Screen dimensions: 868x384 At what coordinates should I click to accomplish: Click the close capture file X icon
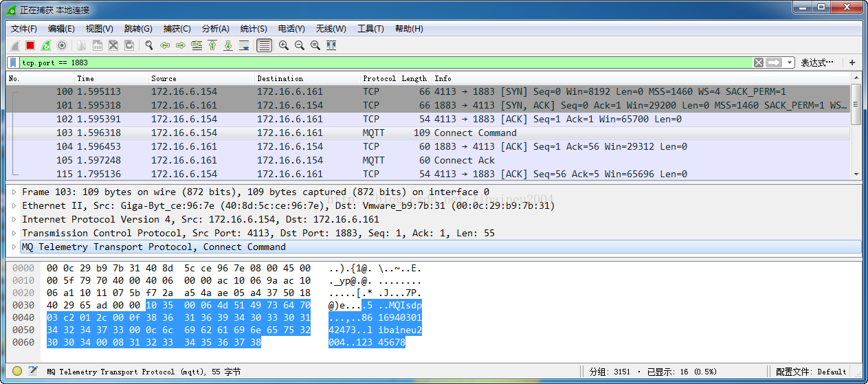point(113,45)
